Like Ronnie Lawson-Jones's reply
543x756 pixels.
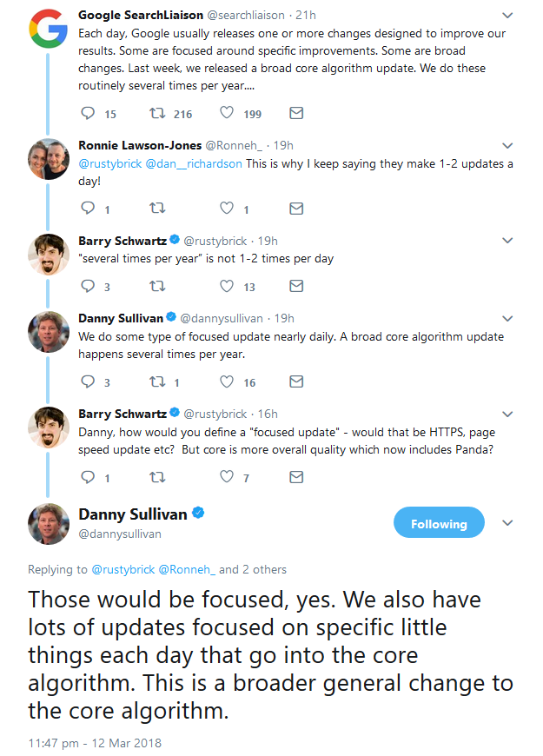pyautogui.click(x=227, y=208)
